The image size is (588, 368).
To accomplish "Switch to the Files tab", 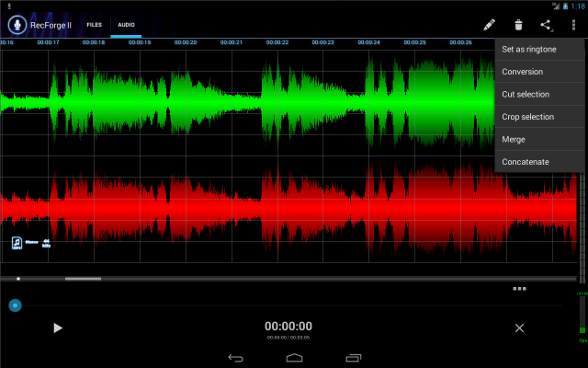I will tap(95, 25).
